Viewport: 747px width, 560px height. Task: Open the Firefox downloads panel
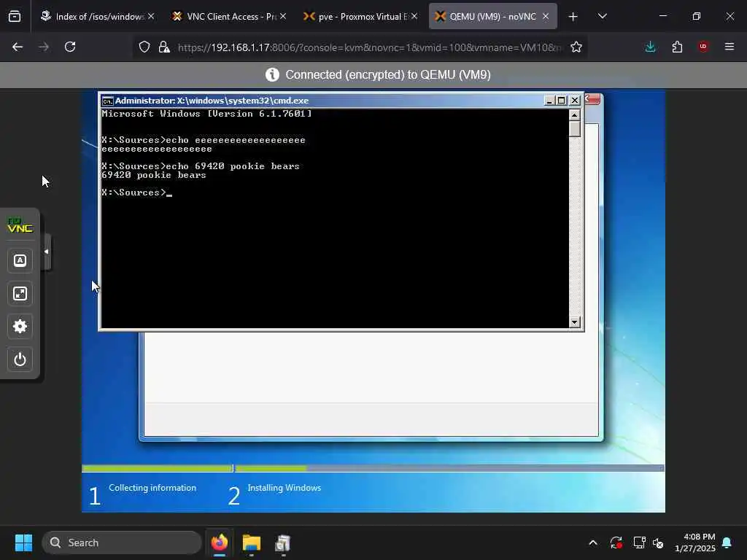pos(650,47)
